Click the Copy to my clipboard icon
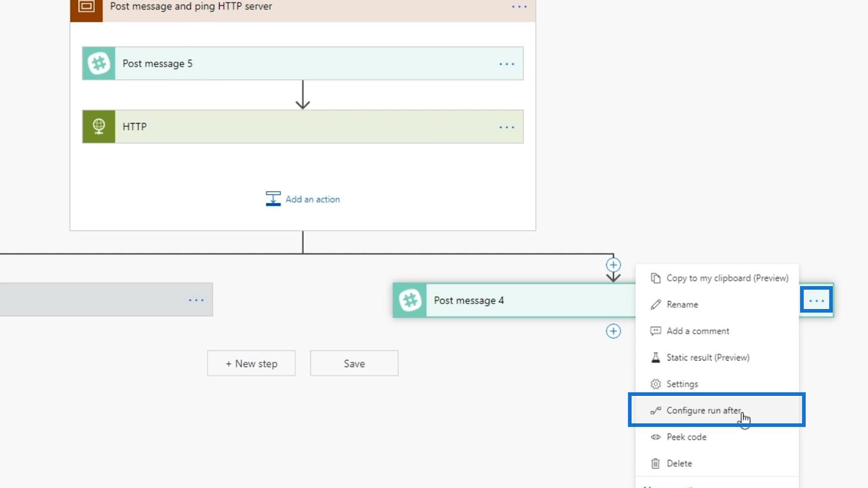This screenshot has width=868, height=488. (x=655, y=278)
